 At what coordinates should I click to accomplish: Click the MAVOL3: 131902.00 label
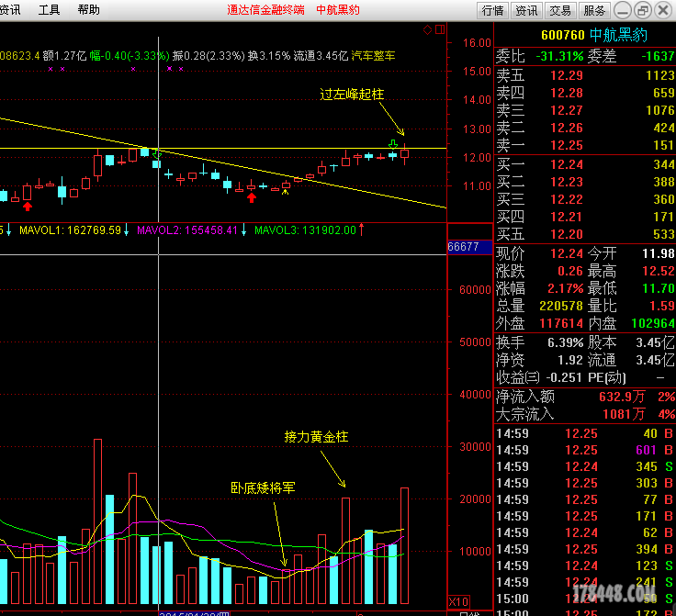(x=305, y=230)
